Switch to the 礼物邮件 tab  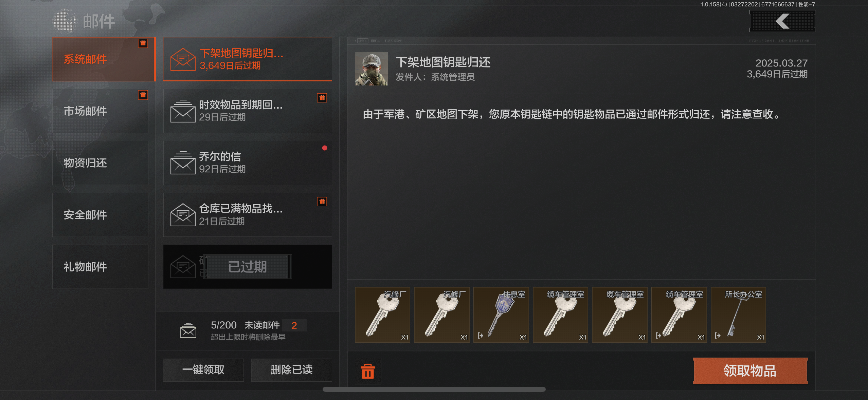point(100,267)
